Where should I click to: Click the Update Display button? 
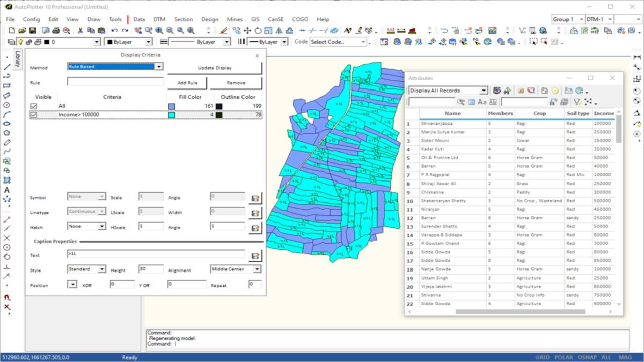pyautogui.click(x=214, y=68)
